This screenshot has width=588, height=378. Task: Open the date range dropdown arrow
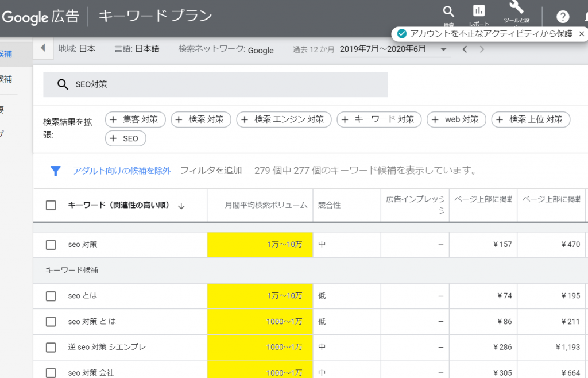click(x=443, y=49)
